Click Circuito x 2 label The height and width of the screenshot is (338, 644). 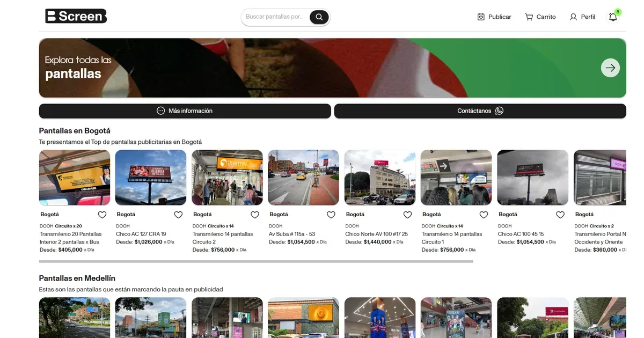click(x=602, y=226)
